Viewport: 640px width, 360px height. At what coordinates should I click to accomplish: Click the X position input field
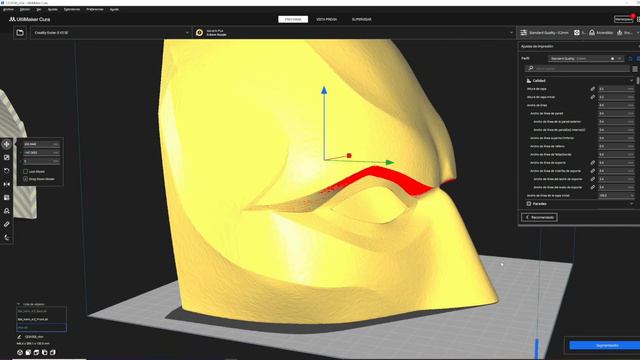click(41, 144)
